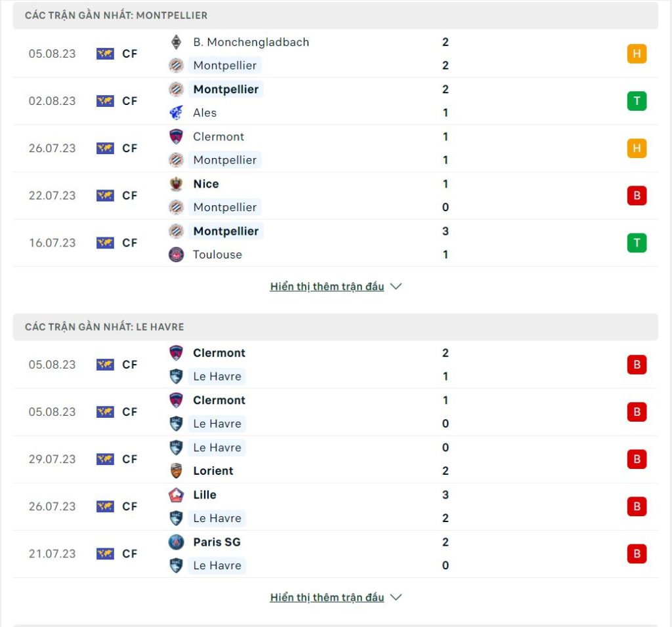Click the green T badge for Montpellier vs Ales
This screenshot has height=627, width=672.
[x=637, y=101]
